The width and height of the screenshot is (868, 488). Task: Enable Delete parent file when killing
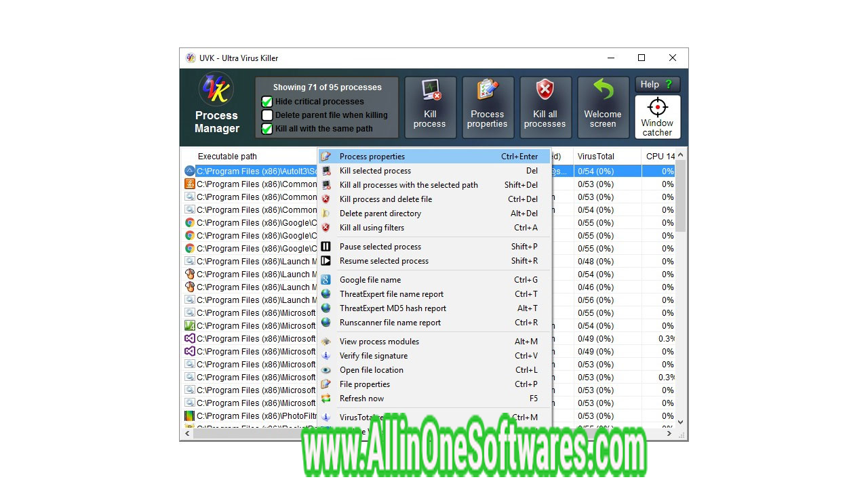(267, 115)
